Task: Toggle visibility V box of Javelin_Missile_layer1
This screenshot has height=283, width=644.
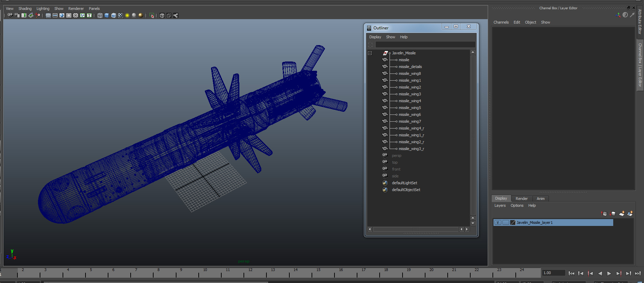Action: coord(498,223)
